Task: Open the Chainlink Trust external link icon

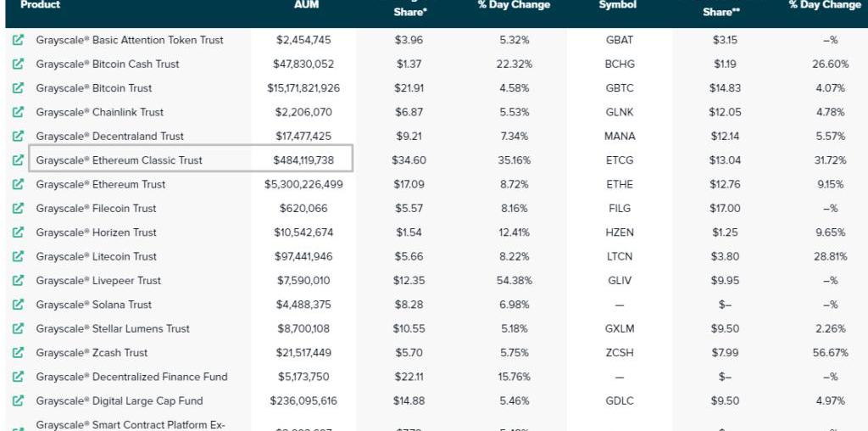Action: click(19, 112)
